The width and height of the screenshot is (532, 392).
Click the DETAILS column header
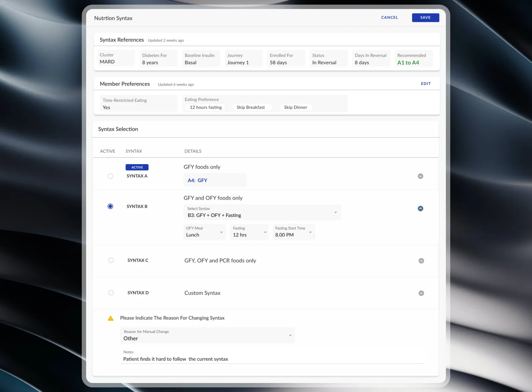pos(193,151)
